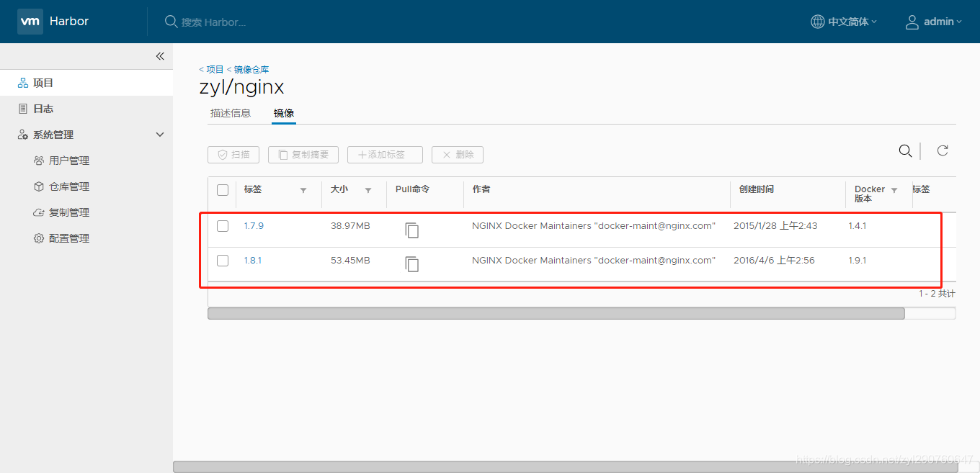The image size is (980, 473).
Task: Click the Docker version 1.4.1 cell
Action: coord(857,225)
